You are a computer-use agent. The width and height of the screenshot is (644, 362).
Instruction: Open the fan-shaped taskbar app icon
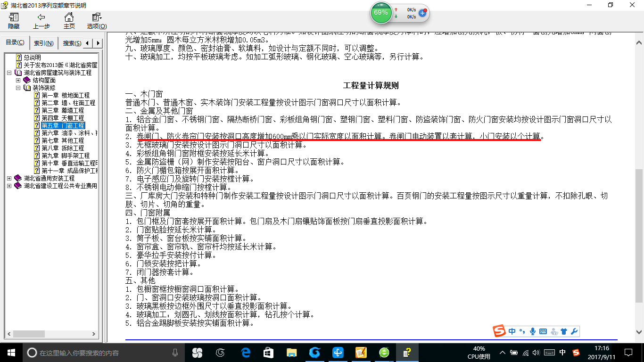pyautogui.click(x=197, y=352)
